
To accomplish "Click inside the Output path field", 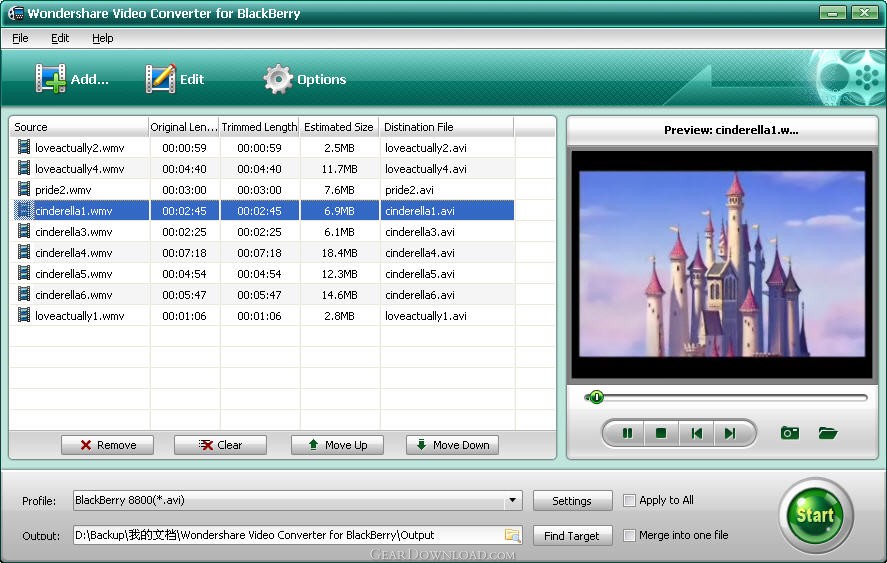I will click(297, 535).
